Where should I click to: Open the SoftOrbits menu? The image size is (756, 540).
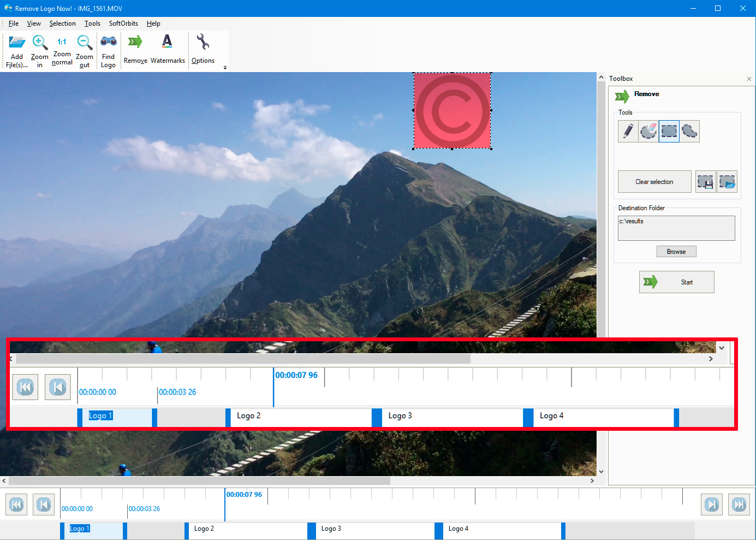(x=123, y=23)
